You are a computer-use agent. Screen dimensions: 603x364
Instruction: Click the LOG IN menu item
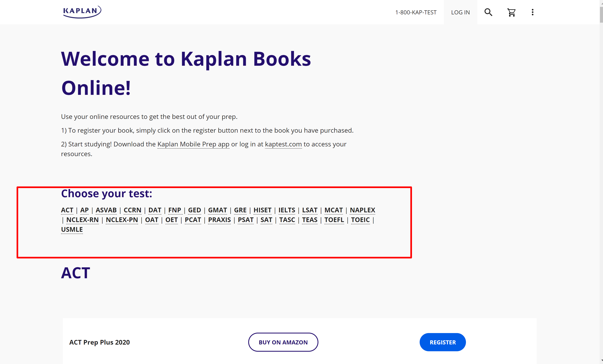(460, 12)
